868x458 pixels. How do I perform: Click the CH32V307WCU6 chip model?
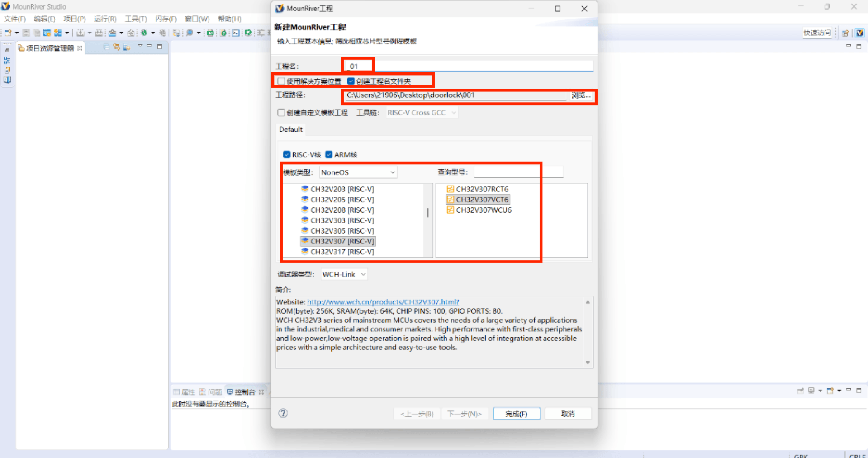[483, 210]
